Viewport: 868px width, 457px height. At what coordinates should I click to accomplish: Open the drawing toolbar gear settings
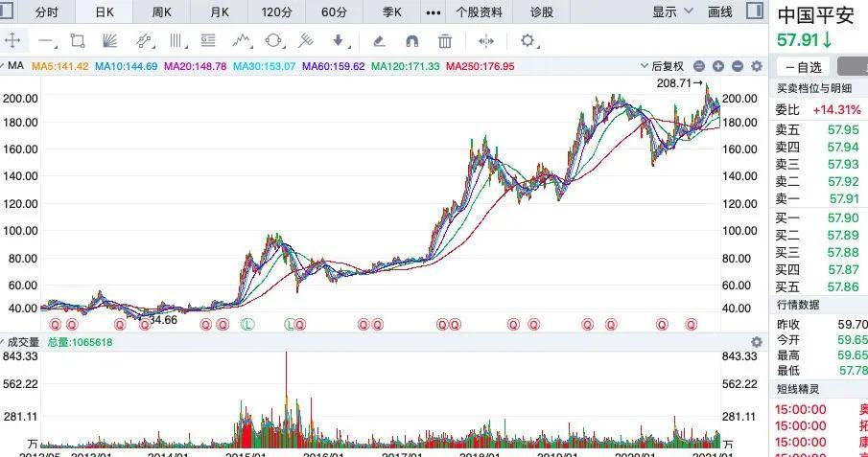point(528,41)
